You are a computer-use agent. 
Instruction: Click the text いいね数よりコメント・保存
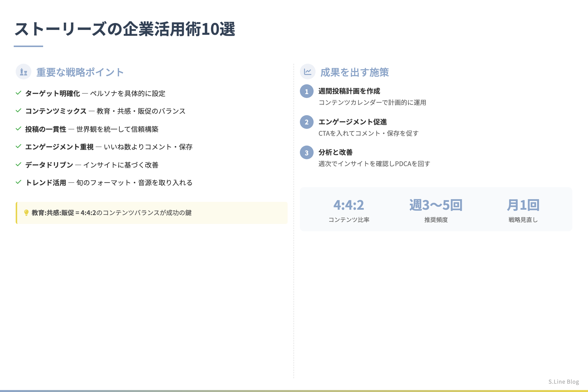(148, 147)
